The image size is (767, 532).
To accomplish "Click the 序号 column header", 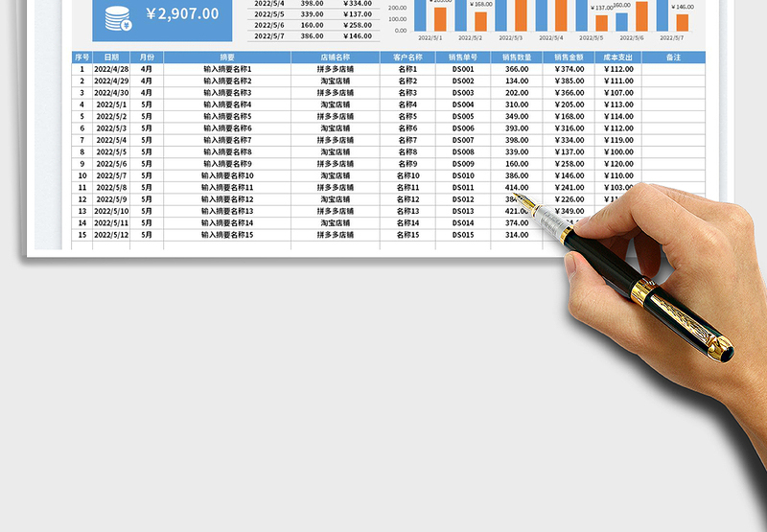I will [x=82, y=58].
